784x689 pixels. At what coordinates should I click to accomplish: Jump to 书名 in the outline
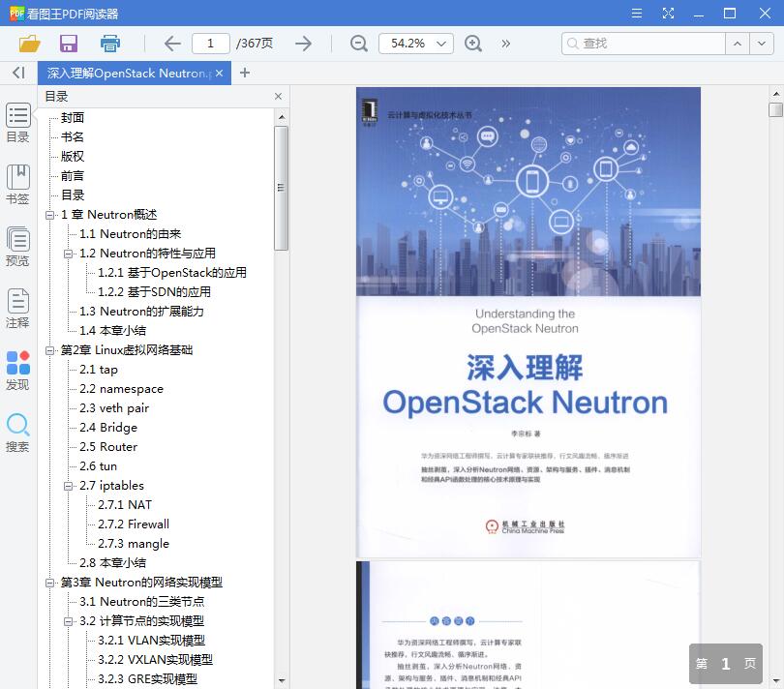pos(73,137)
